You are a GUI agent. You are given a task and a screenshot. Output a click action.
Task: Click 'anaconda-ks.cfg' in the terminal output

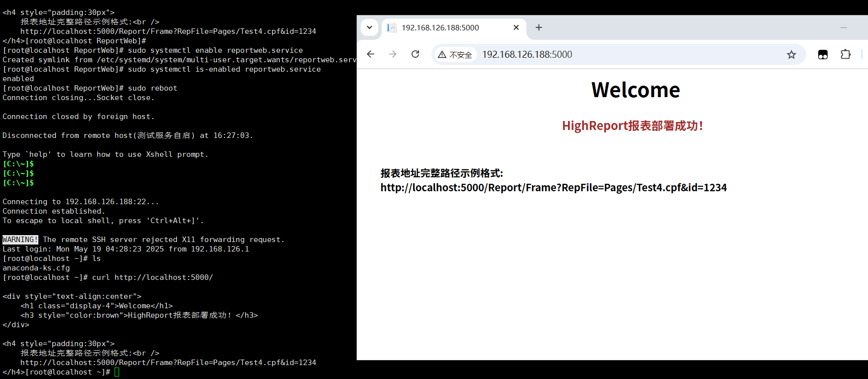[36, 268]
